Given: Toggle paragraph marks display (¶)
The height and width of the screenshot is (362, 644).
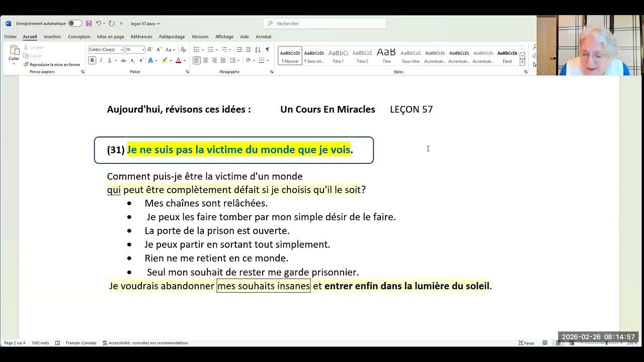Looking at the screenshot, I should point(268,49).
